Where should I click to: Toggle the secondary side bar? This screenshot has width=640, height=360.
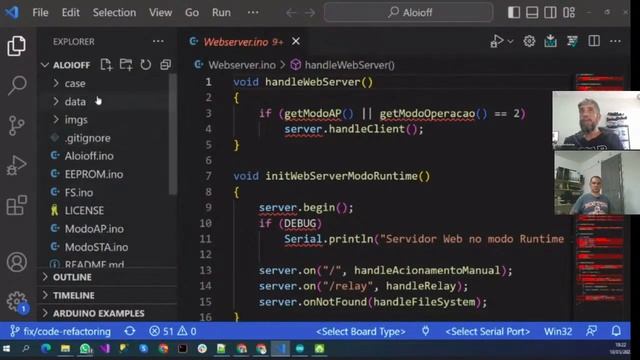tap(550, 12)
